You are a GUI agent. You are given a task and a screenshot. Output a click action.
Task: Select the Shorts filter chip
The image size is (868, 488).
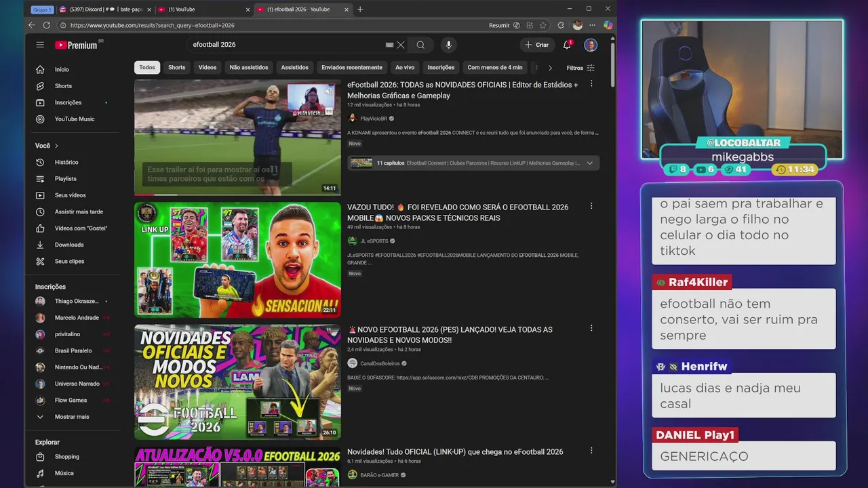tap(177, 68)
